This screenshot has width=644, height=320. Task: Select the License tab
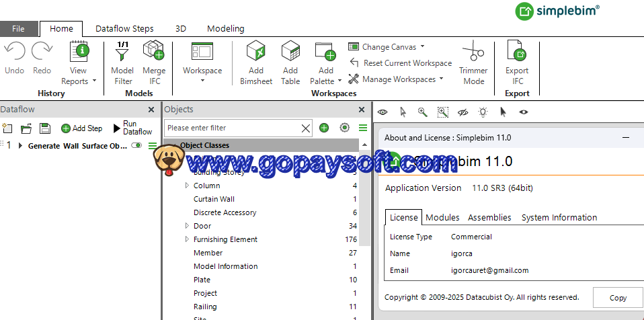click(x=404, y=217)
